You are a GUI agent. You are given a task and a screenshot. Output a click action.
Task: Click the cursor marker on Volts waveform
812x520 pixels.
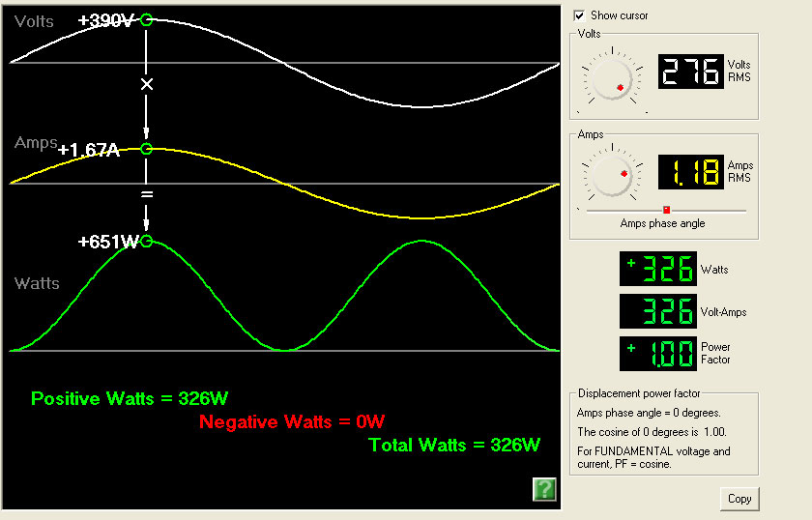(147, 20)
